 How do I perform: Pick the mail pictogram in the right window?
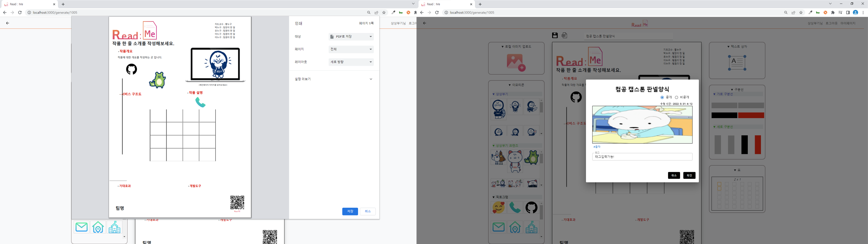click(498, 227)
